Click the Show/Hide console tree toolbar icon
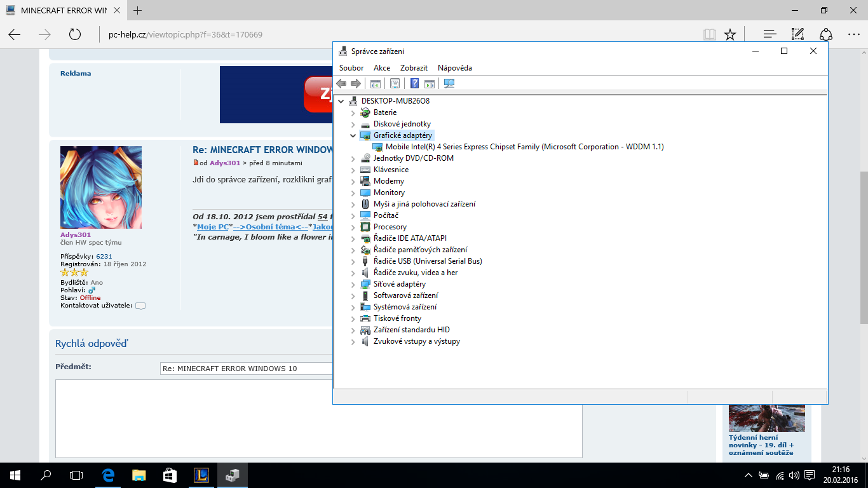868x488 pixels. [x=376, y=83]
